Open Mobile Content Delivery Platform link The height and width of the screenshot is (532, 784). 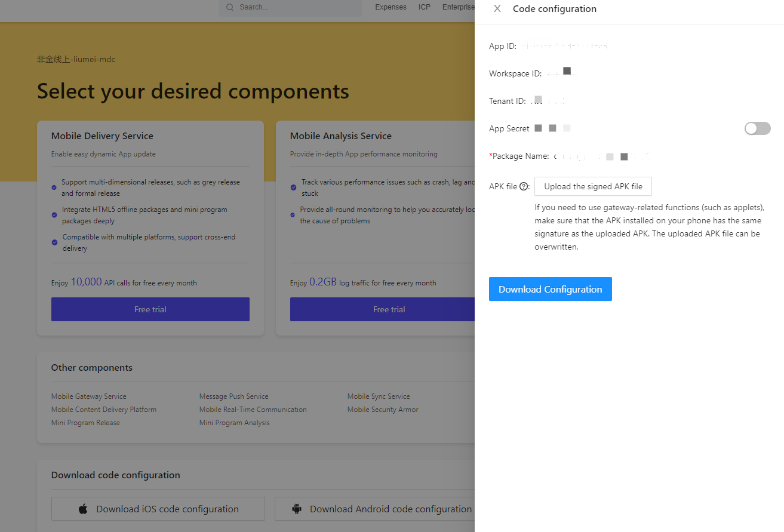click(104, 410)
